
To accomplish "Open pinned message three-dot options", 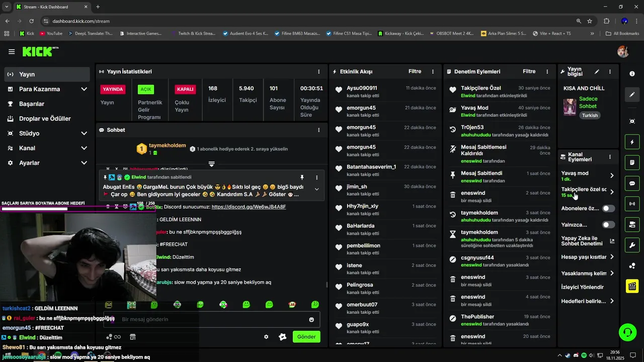I will (316, 177).
